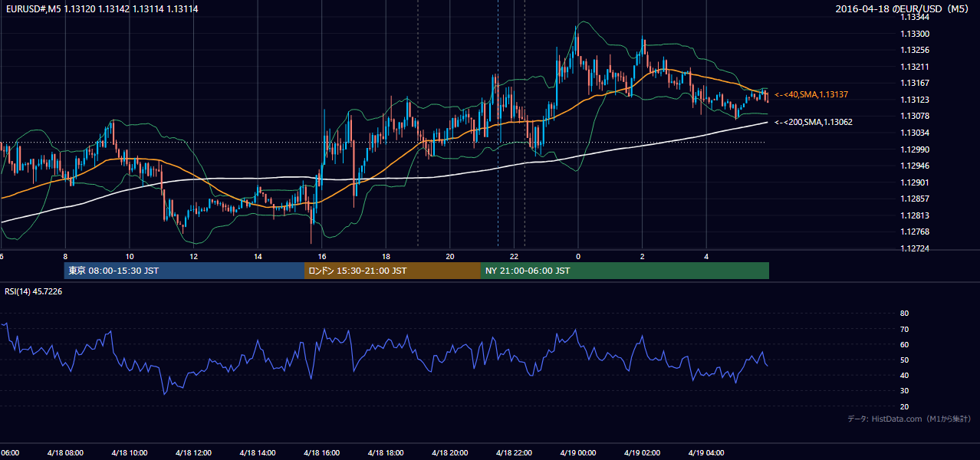Click hour marker 20 below the price chart
Screen dimensions: 980x460
pos(450,256)
